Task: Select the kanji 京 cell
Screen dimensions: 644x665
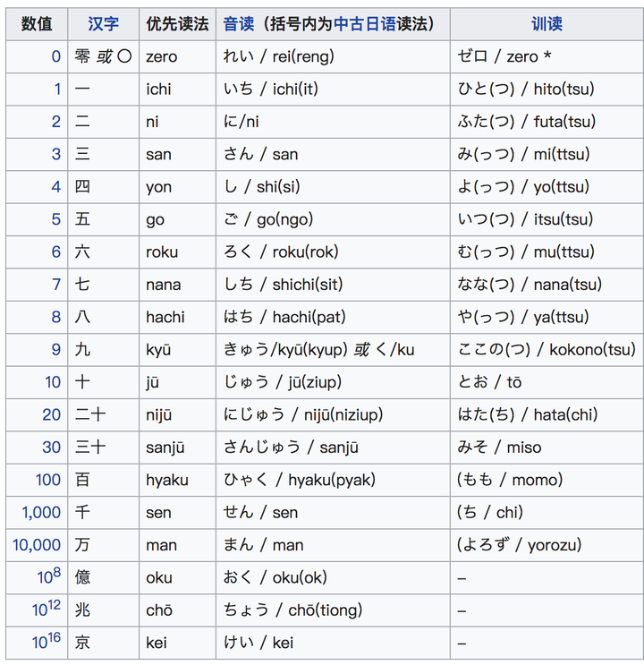Action: (104, 643)
